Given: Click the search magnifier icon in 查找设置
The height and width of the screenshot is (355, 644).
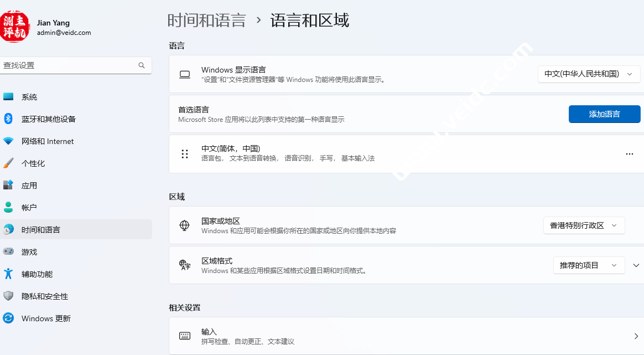Looking at the screenshot, I should pyautogui.click(x=142, y=65).
